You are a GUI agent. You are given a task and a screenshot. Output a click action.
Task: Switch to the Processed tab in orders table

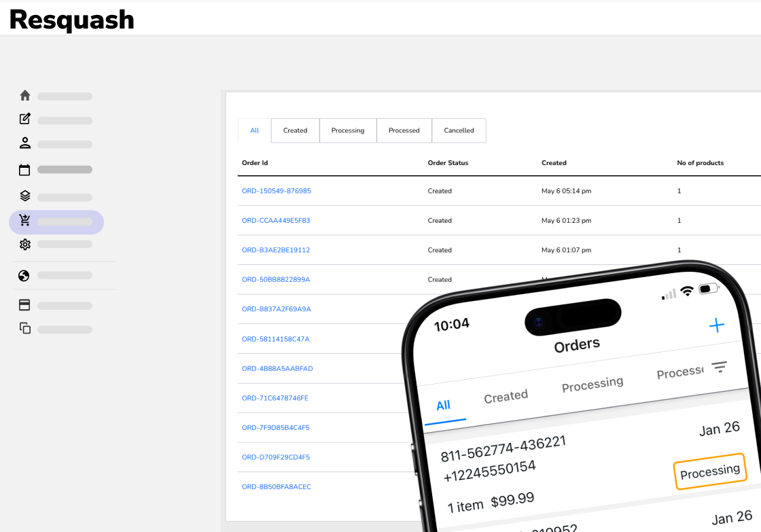point(404,130)
